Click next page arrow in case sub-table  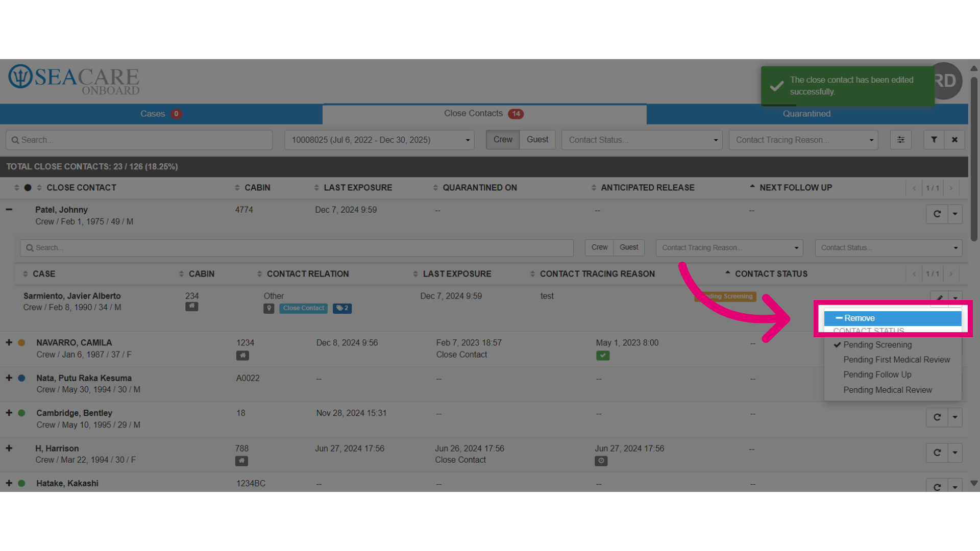click(951, 274)
